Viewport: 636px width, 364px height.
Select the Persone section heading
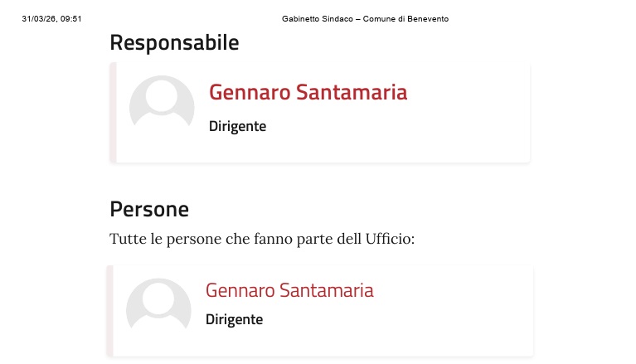coord(149,209)
